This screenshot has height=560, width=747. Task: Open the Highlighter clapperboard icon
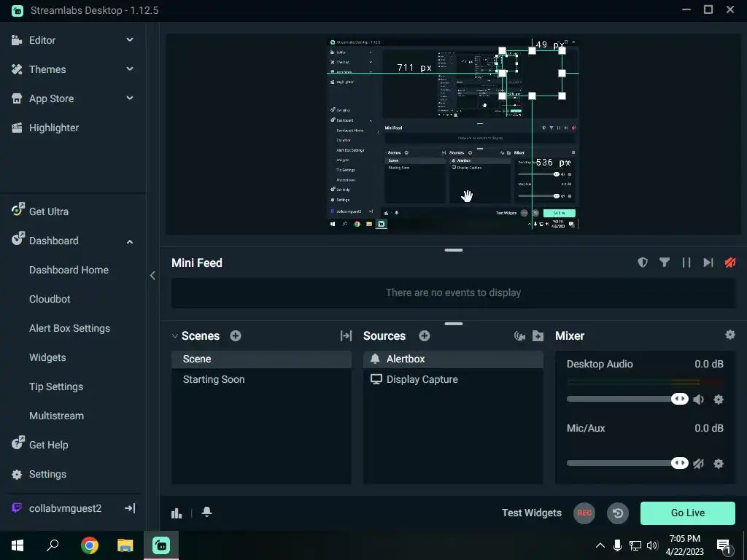pos(17,128)
